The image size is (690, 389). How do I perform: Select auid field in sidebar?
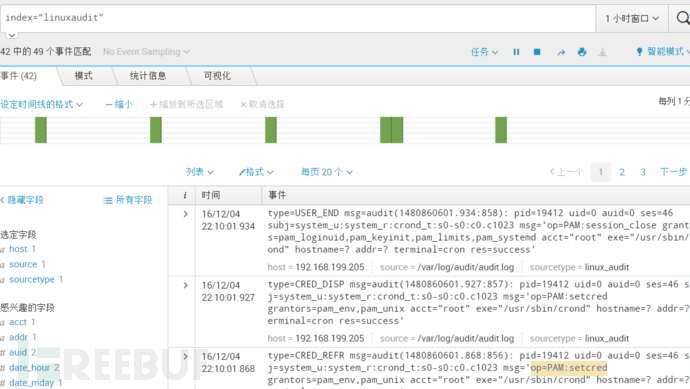[18, 352]
